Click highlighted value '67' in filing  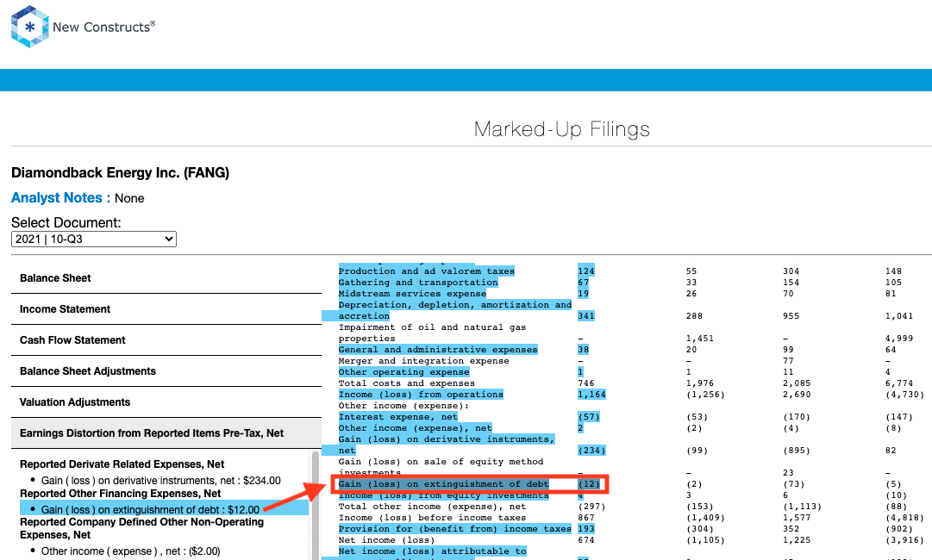583,283
